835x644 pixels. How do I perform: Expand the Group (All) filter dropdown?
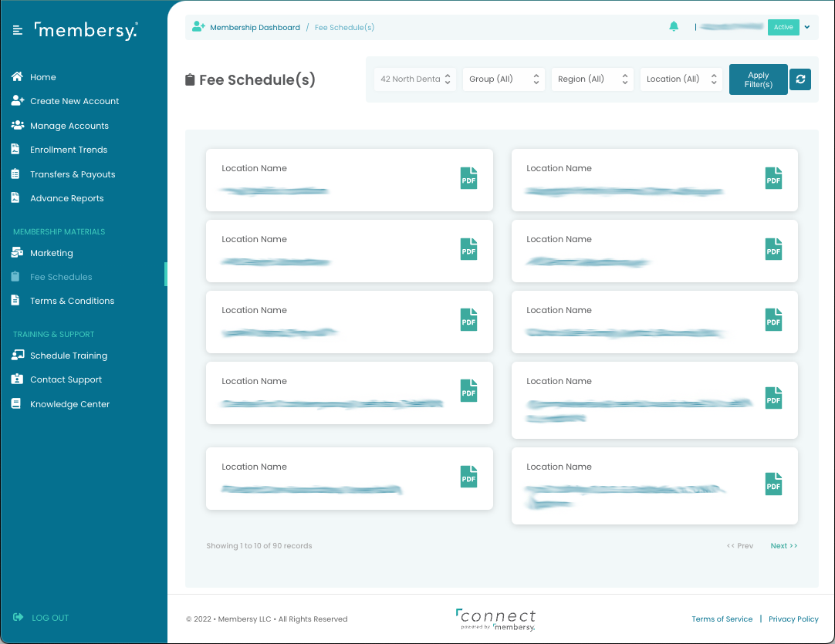click(503, 79)
